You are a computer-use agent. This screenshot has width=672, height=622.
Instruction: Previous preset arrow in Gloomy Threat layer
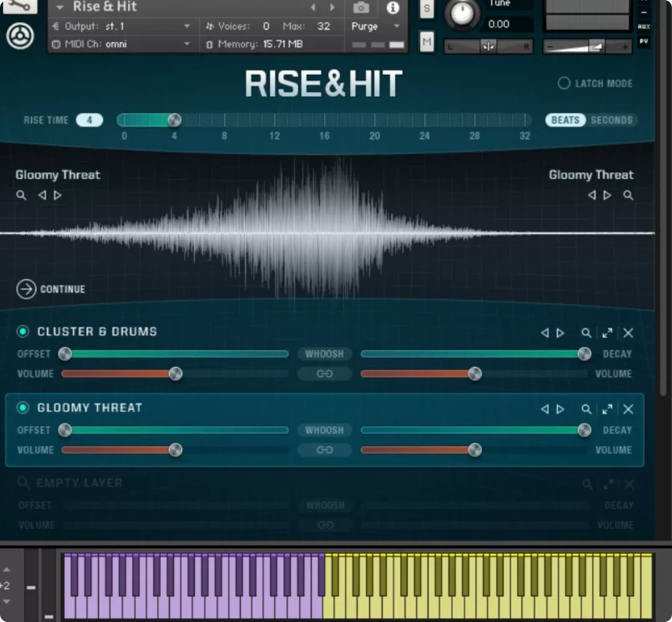click(545, 410)
